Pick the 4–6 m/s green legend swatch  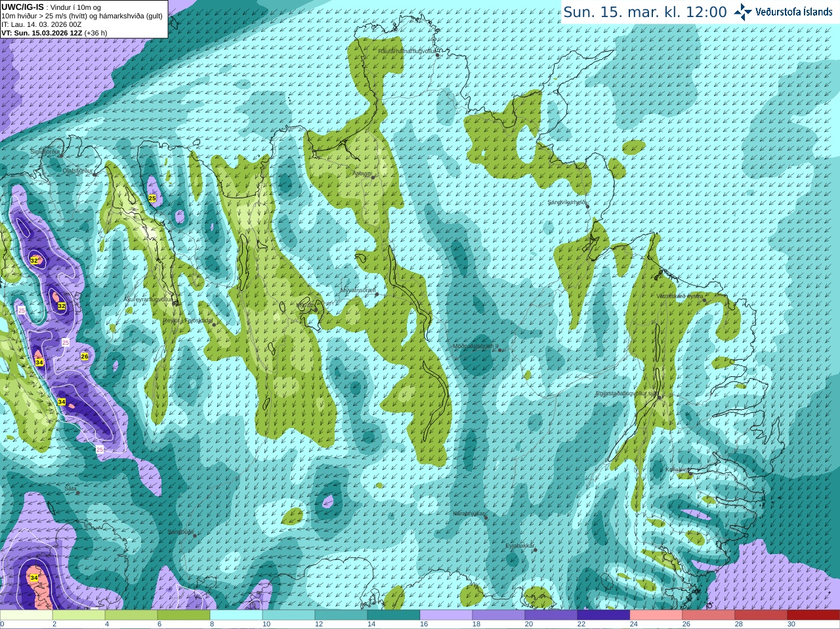click(131, 615)
